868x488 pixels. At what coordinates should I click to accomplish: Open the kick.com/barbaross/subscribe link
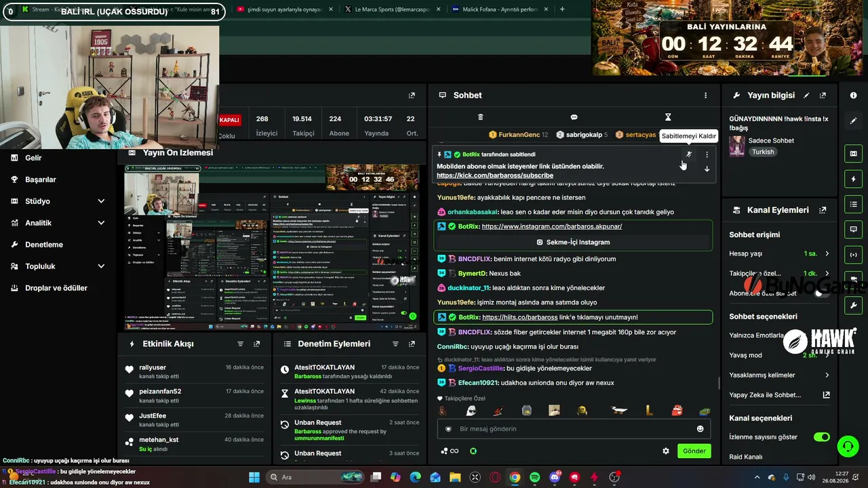[x=495, y=176]
